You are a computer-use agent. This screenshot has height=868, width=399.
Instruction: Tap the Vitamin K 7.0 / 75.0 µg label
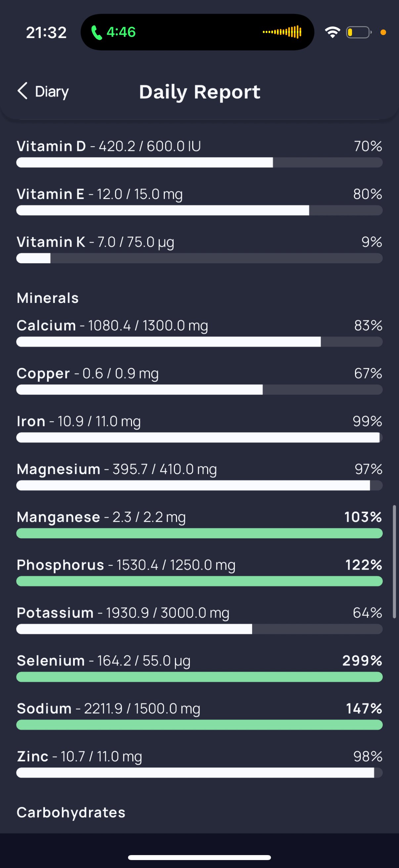tap(96, 242)
